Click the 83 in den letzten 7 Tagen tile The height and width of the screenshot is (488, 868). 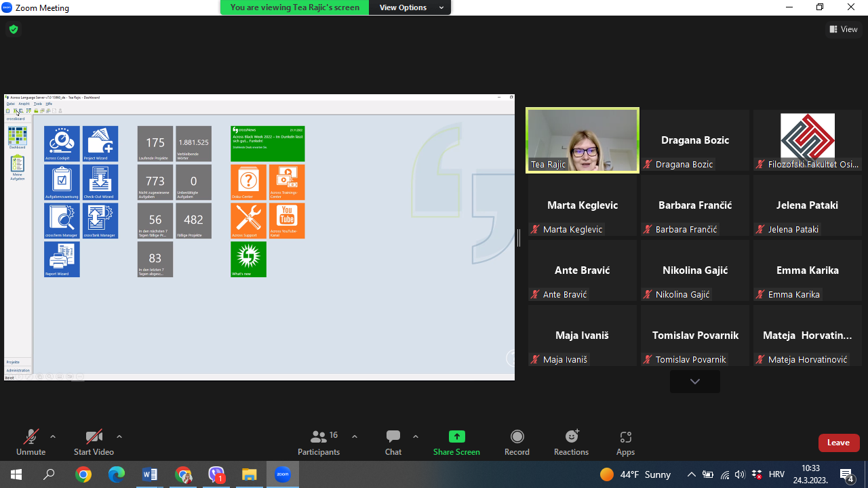coord(155,260)
